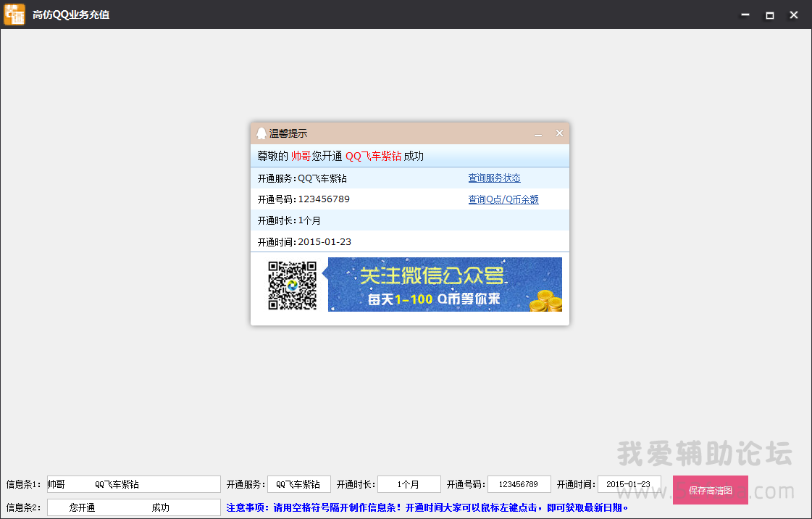Click the 关注微信公众号 banner
812x519 pixels.
tap(435, 284)
